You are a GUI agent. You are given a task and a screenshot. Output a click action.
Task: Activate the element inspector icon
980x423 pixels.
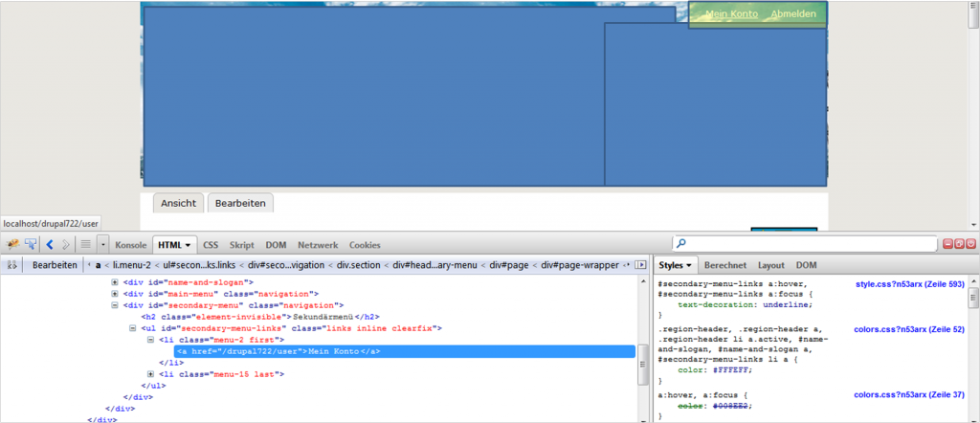tap(31, 245)
